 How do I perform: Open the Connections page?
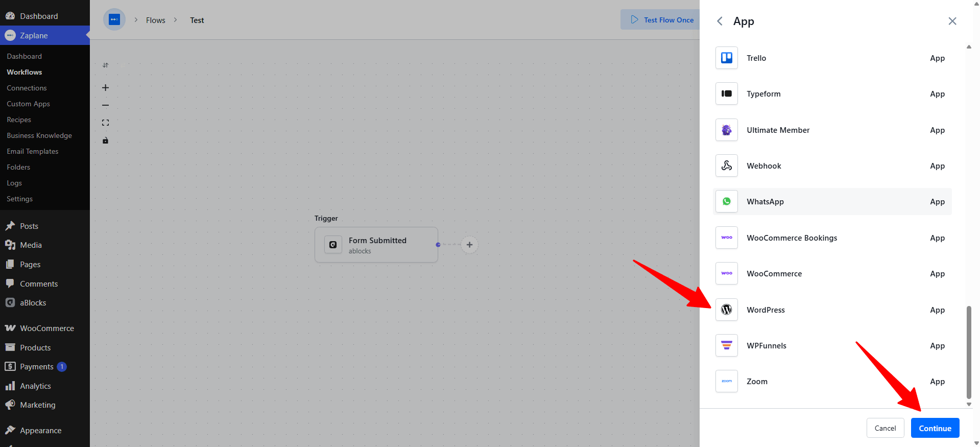27,88
